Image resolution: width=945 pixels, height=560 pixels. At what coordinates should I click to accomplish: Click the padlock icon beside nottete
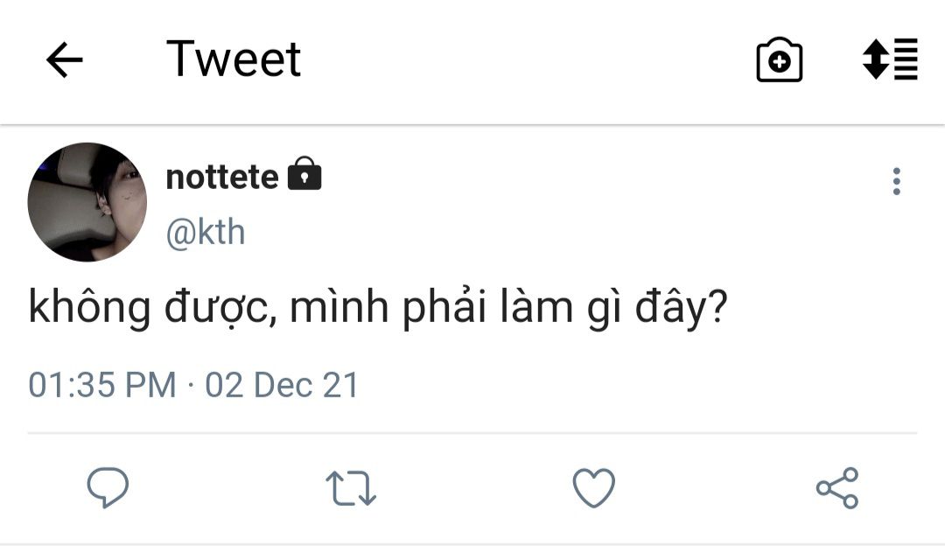point(304,174)
